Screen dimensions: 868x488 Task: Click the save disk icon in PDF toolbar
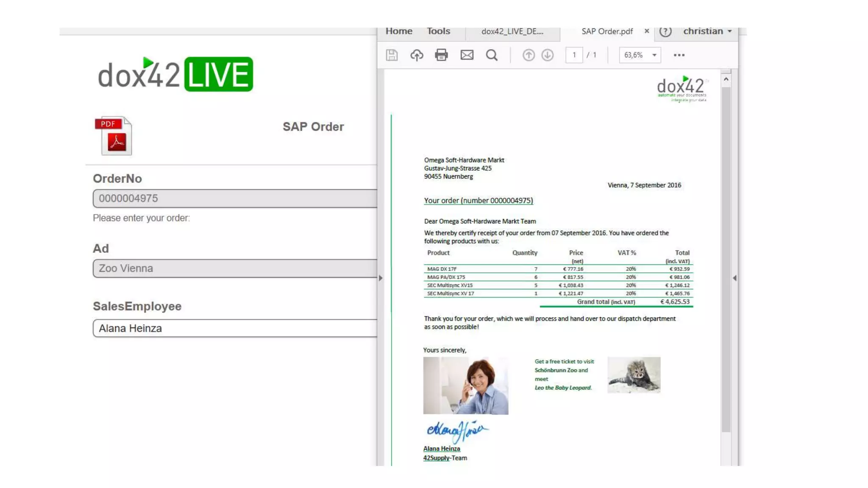[392, 55]
